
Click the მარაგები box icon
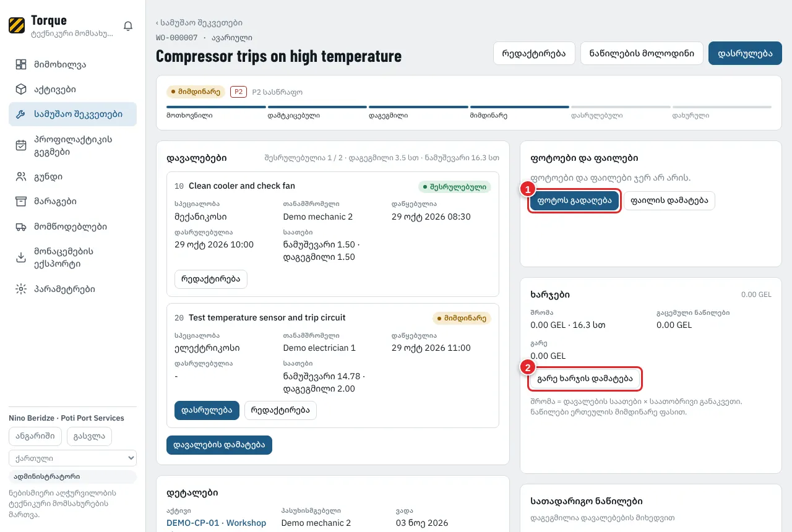click(x=21, y=202)
